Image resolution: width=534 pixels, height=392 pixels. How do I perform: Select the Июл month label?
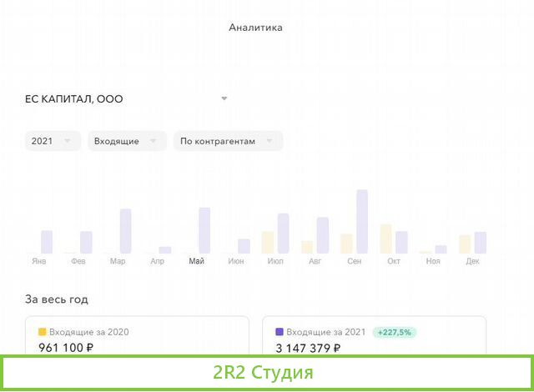coord(275,261)
